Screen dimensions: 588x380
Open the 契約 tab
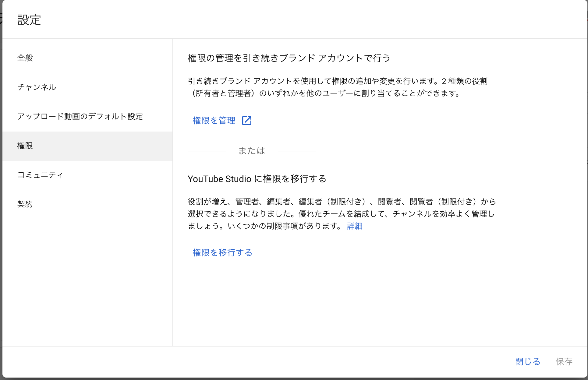(87, 204)
